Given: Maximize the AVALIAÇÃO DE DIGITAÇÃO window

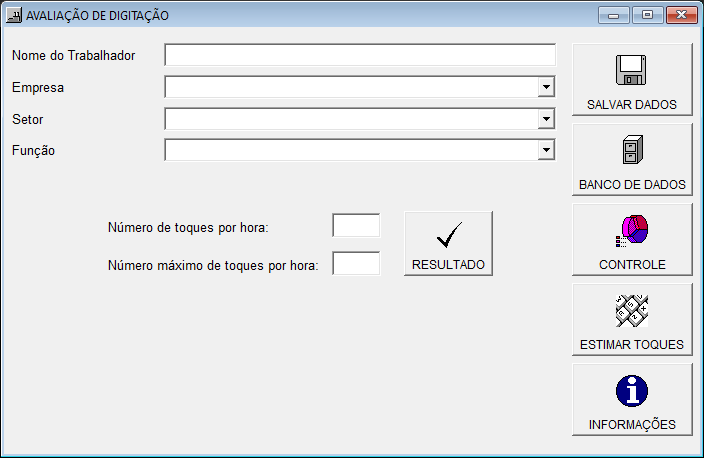Looking at the screenshot, I should [x=647, y=15].
